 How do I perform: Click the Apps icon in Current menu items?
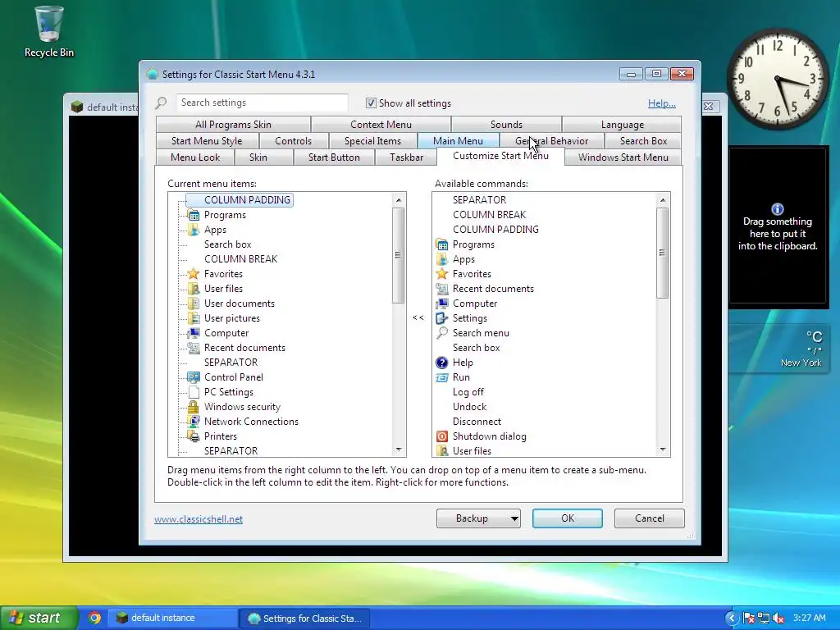click(194, 230)
